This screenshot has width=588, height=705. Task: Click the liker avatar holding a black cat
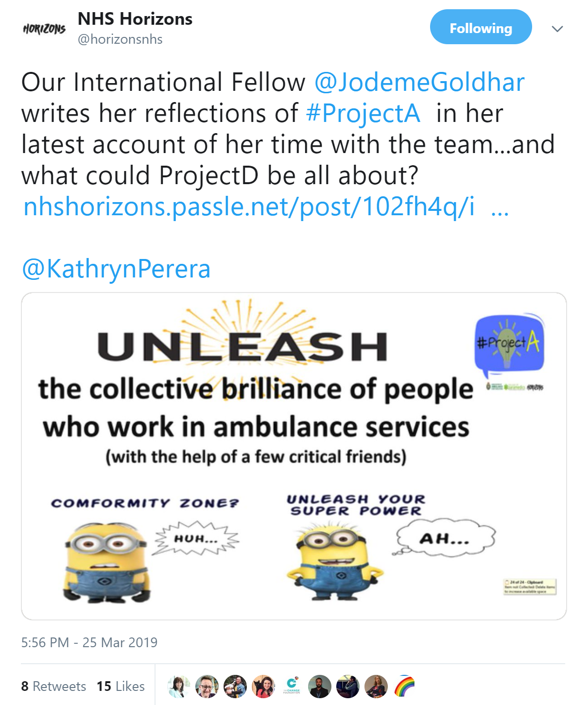pyautogui.click(x=263, y=686)
